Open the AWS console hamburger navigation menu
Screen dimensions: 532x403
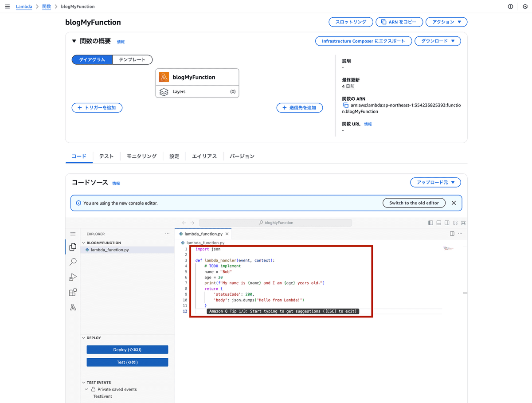click(x=7, y=7)
